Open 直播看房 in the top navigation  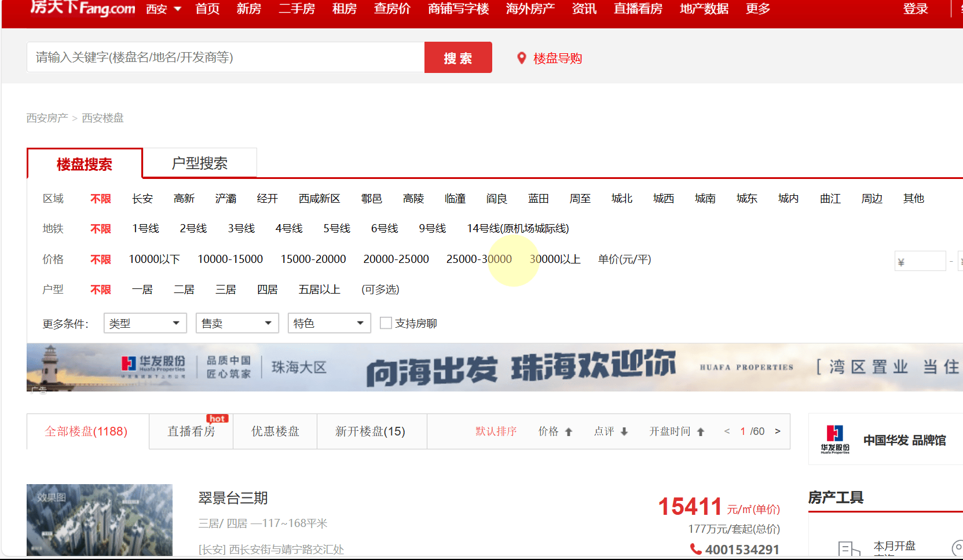638,9
